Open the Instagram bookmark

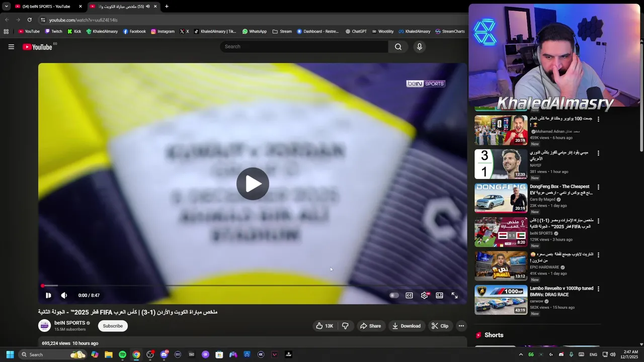(x=163, y=31)
